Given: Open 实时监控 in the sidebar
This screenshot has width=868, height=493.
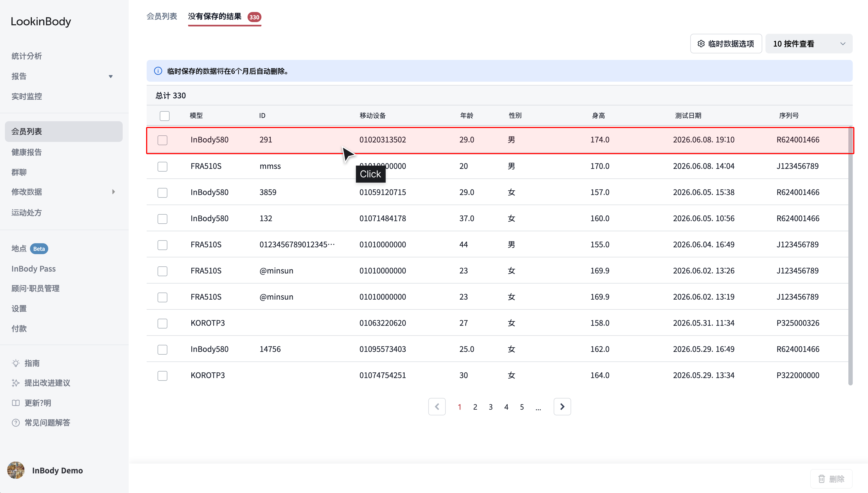Looking at the screenshot, I should tap(27, 96).
